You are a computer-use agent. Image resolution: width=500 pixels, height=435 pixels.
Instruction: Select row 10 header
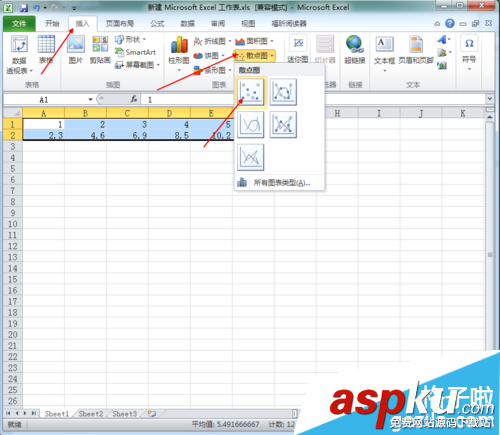pos(13,224)
